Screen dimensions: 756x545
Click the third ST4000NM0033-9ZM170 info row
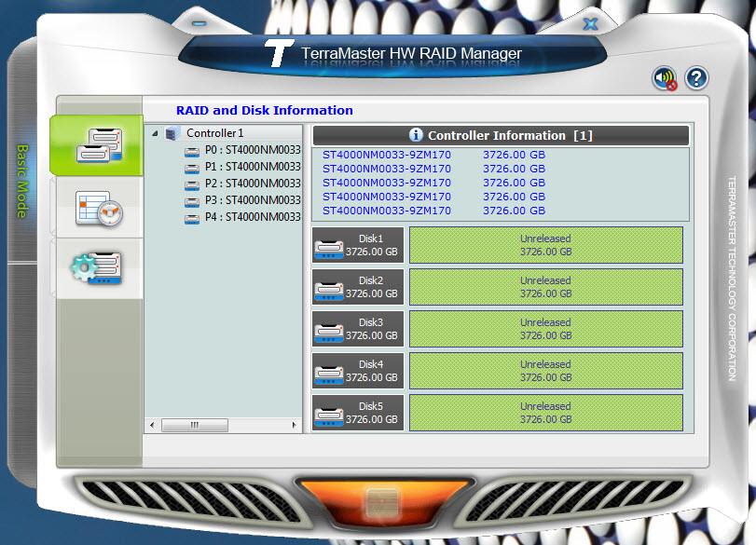point(433,183)
